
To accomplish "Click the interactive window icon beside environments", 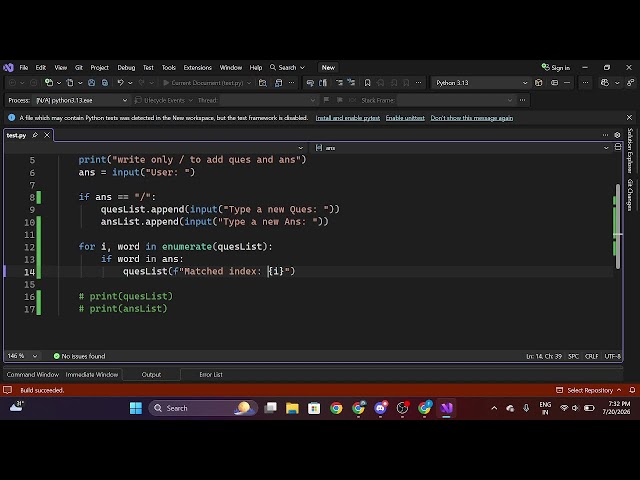I will (554, 83).
